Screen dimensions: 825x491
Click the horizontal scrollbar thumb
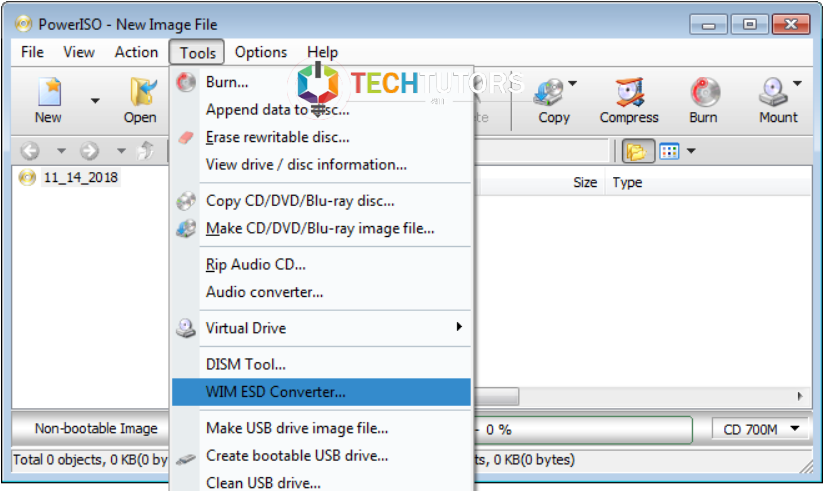pos(496,396)
